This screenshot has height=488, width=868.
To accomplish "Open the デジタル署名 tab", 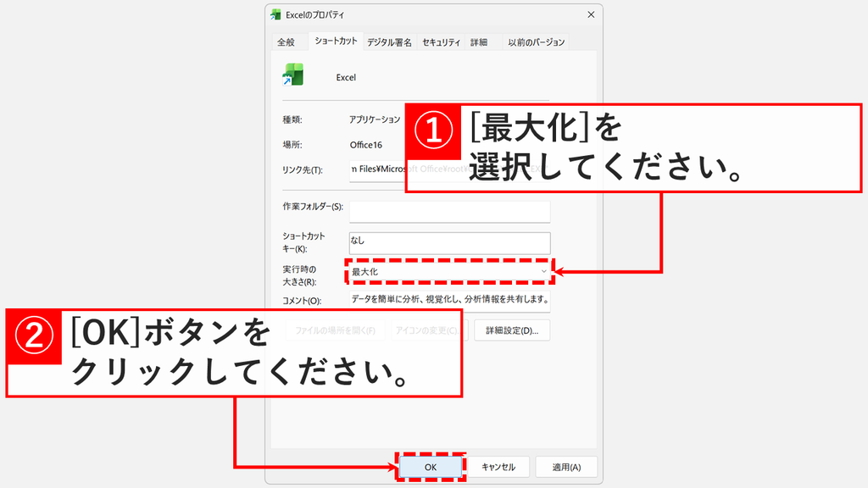I will pos(389,42).
